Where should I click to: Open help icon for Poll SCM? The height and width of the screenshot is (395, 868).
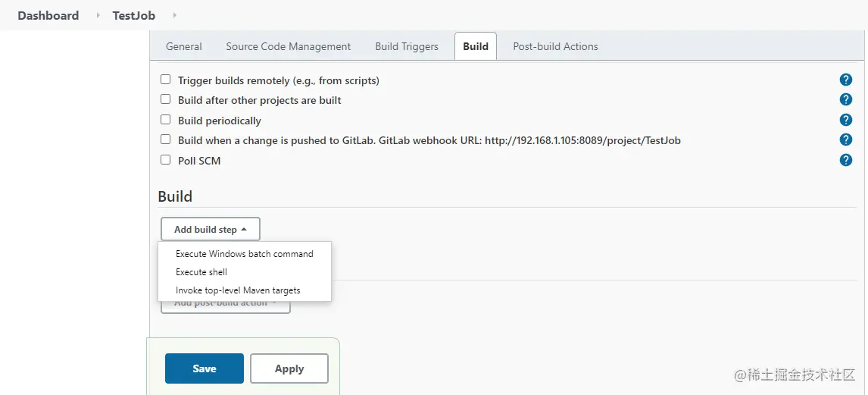846,160
